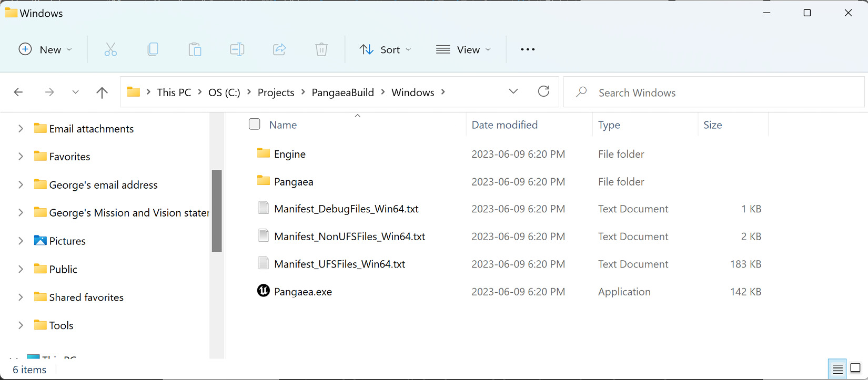868x380 pixels.
Task: Sort by the Size column header
Action: (x=713, y=125)
